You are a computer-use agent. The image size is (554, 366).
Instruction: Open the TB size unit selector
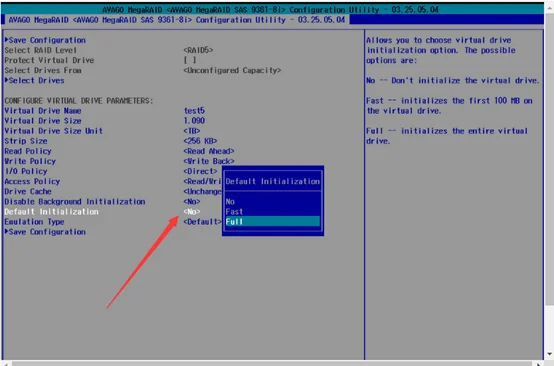pyautogui.click(x=191, y=131)
